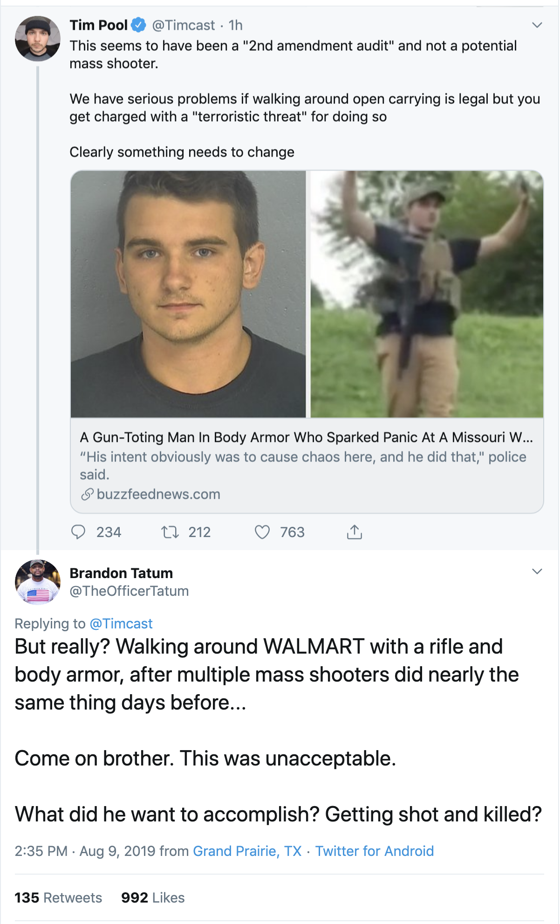Click the reply speech bubble icon
The height and width of the screenshot is (924, 560).
tap(78, 532)
